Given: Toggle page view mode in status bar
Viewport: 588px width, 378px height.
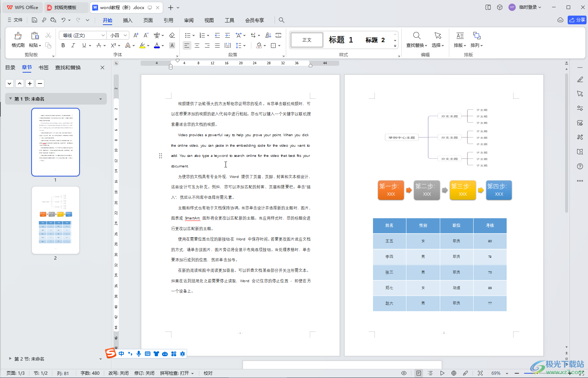Looking at the screenshot, I should click(x=419, y=373).
